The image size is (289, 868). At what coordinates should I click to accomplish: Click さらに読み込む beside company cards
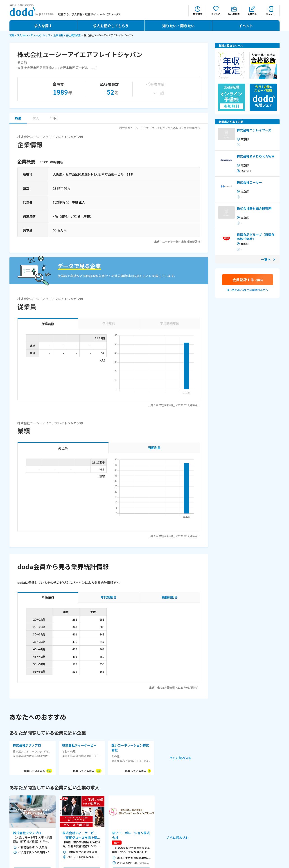tap(180, 758)
